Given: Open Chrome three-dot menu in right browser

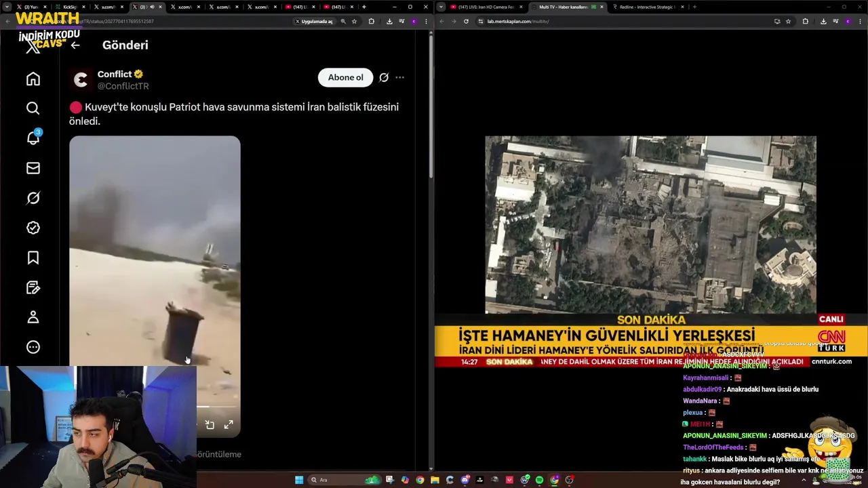Looking at the screenshot, I should click(x=860, y=21).
